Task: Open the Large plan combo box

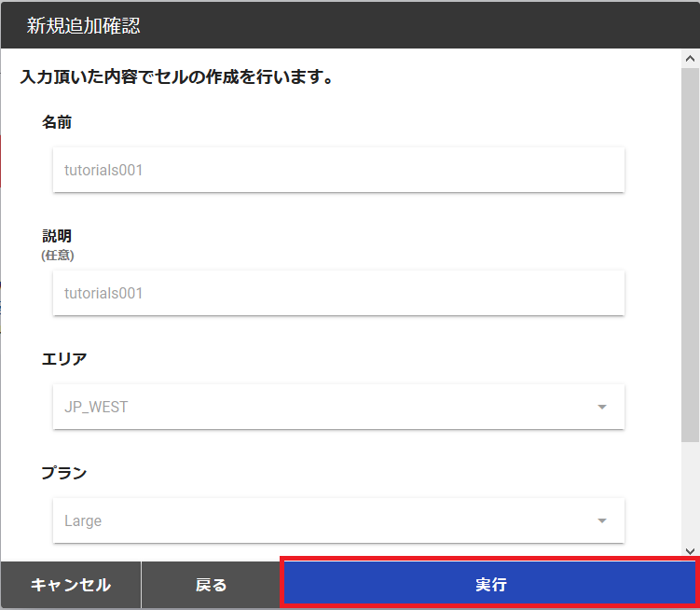Action: click(338, 520)
